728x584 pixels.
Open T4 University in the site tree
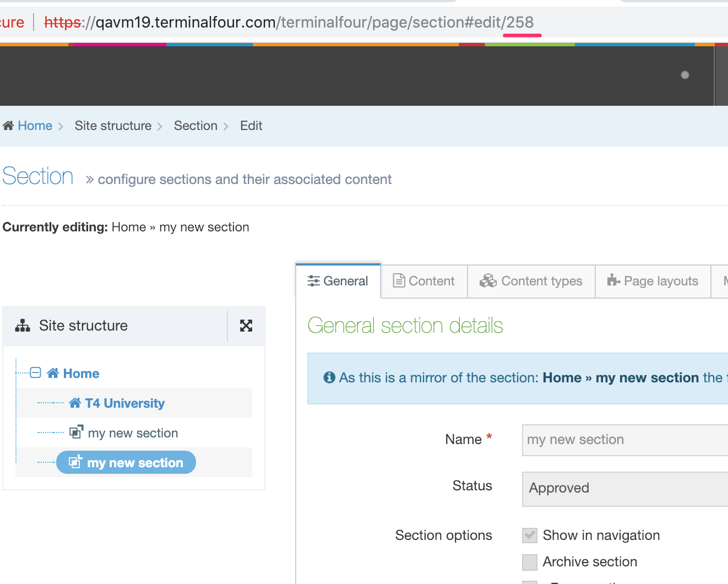click(124, 403)
